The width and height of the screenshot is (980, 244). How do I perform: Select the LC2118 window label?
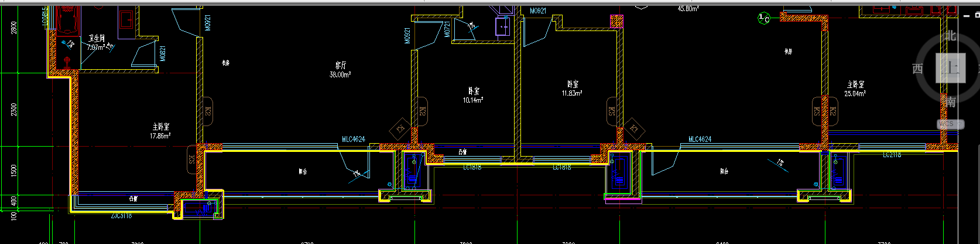(892, 155)
